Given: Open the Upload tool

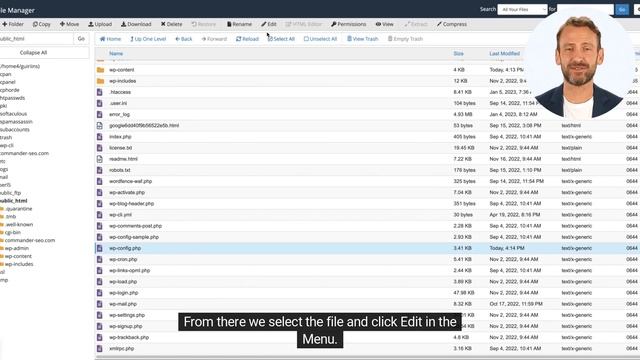Looking at the screenshot, I should pyautogui.click(x=100, y=24).
